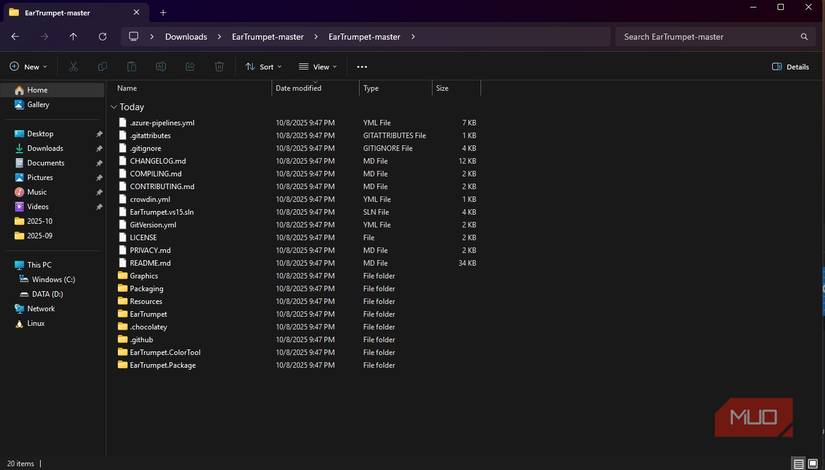The height and width of the screenshot is (470, 825).
Task: Switch to the details list view icon
Action: point(798,464)
